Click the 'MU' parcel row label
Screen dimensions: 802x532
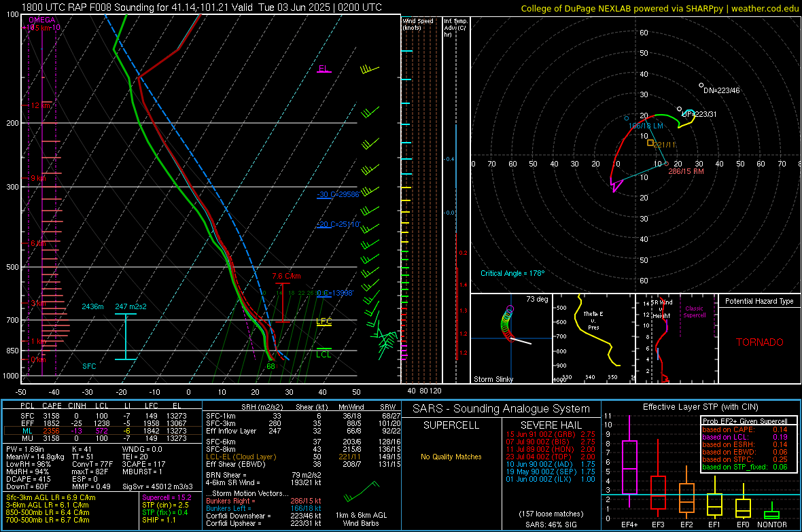(x=27, y=438)
